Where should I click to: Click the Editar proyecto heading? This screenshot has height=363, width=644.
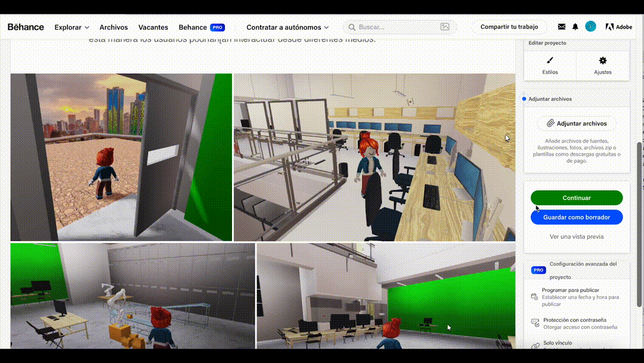pyautogui.click(x=547, y=43)
